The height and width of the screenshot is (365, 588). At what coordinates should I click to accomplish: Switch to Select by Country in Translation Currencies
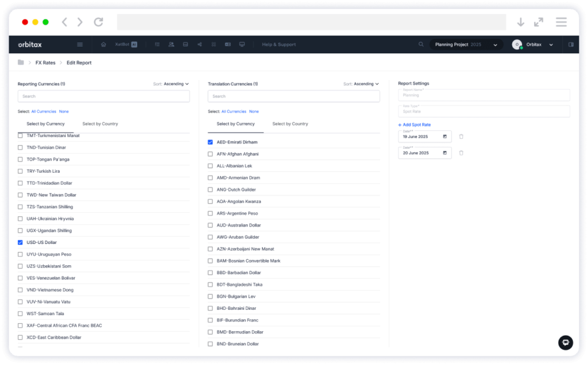[x=290, y=124]
